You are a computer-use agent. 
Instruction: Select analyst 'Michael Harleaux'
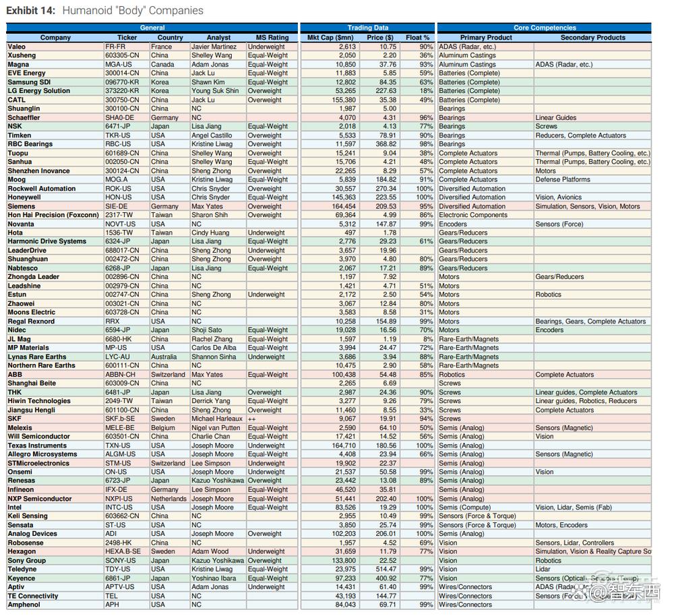click(x=217, y=419)
